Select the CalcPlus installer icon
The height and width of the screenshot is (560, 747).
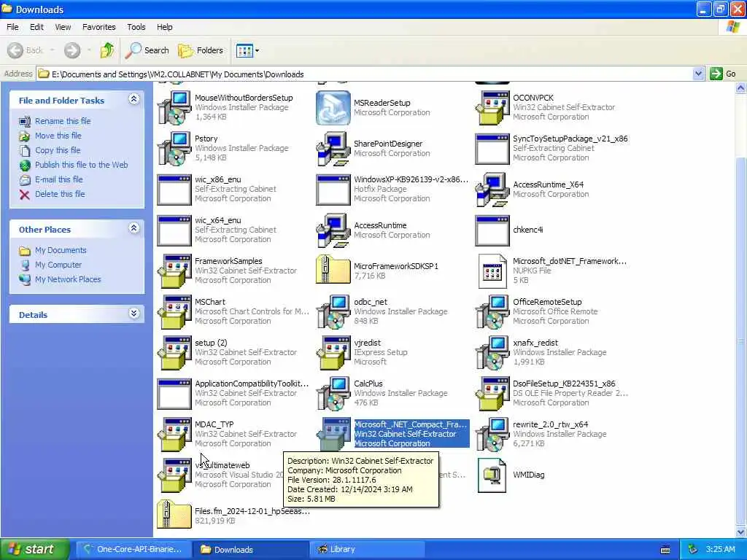pos(333,394)
